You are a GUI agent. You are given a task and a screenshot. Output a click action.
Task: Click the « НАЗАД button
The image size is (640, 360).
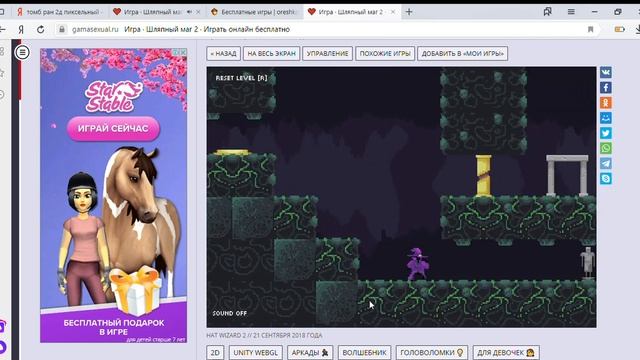tap(224, 53)
